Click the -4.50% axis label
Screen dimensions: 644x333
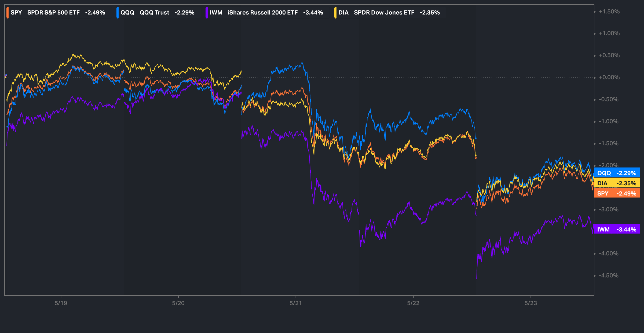pos(609,276)
